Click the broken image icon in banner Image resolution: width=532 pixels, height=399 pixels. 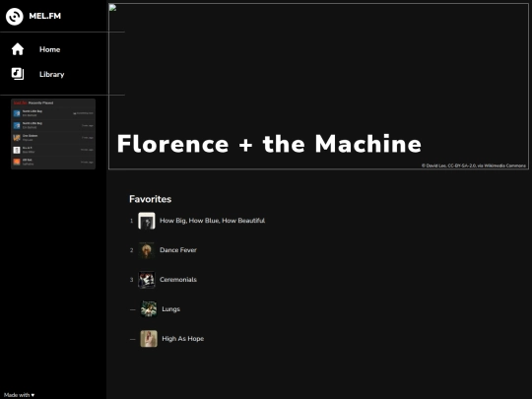(112, 8)
